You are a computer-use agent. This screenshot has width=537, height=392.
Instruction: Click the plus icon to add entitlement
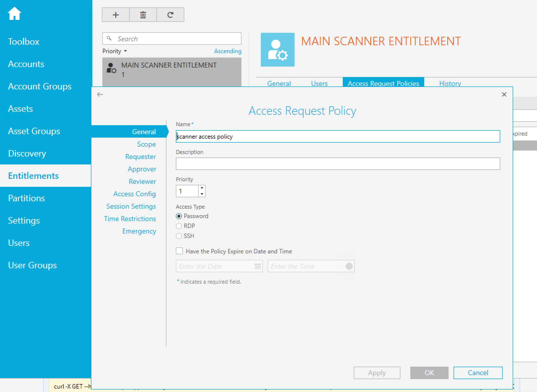(x=116, y=15)
